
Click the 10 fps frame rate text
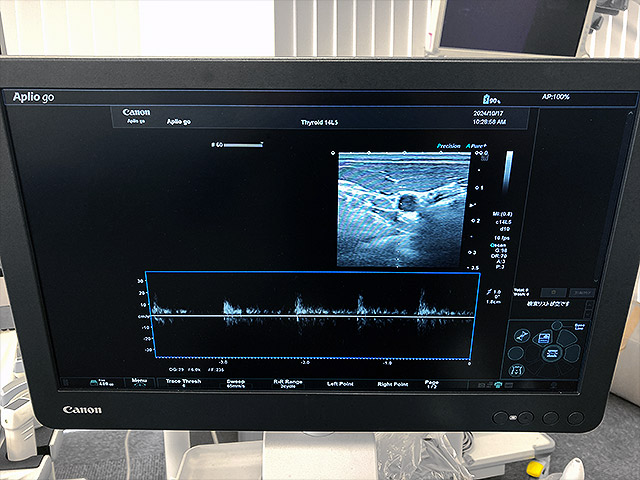coord(502,238)
